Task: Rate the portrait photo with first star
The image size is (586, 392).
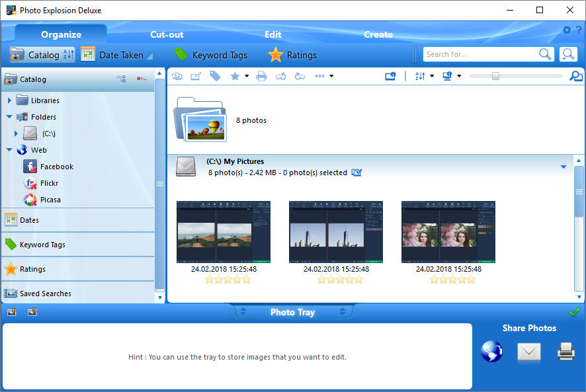Action: pos(434,280)
